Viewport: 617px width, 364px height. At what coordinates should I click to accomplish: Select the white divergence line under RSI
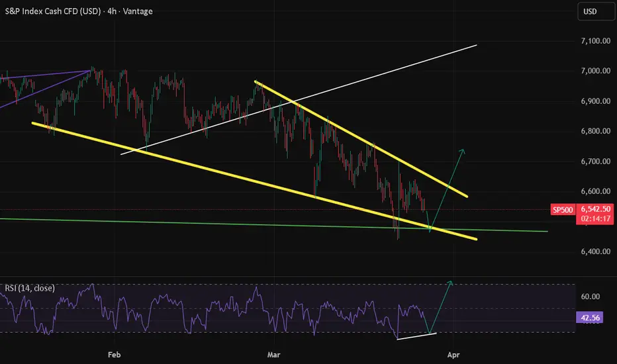tap(416, 336)
